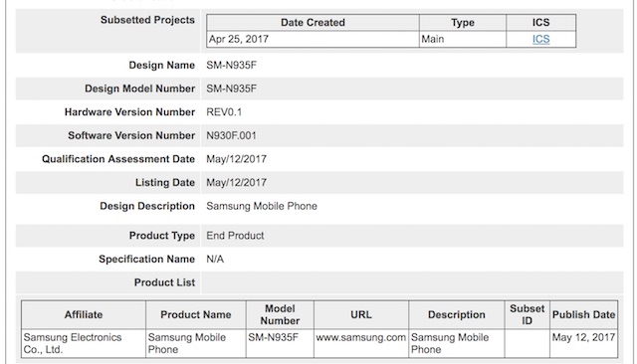Screen dimensions: 637x364
Task: Click the Design Name value SM-N935F
Action: [231, 66]
